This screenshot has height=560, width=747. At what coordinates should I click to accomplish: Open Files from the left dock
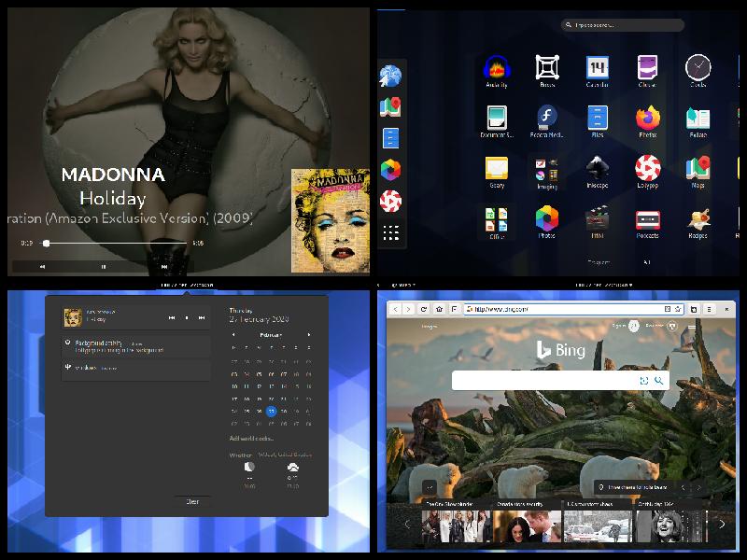(x=390, y=138)
